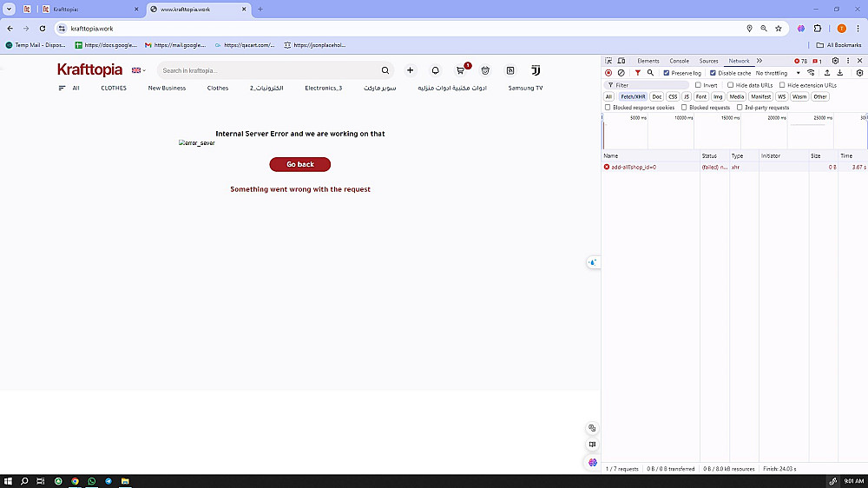Open the No throttling dropdown
Screen dimensions: 868x488
click(x=778, y=73)
